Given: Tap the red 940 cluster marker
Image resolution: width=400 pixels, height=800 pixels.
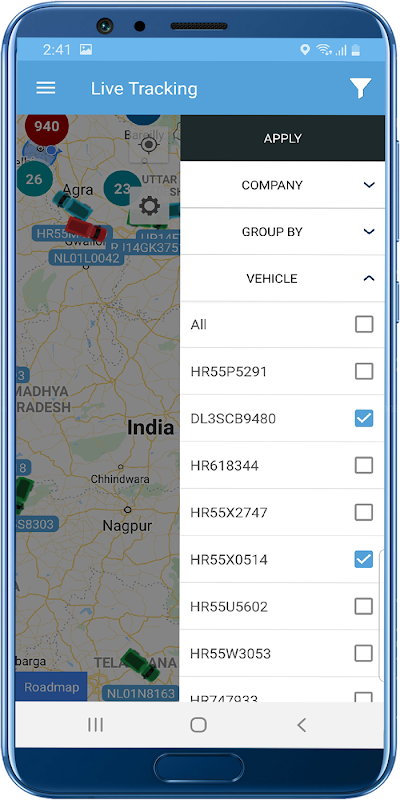Looking at the screenshot, I should [x=47, y=128].
